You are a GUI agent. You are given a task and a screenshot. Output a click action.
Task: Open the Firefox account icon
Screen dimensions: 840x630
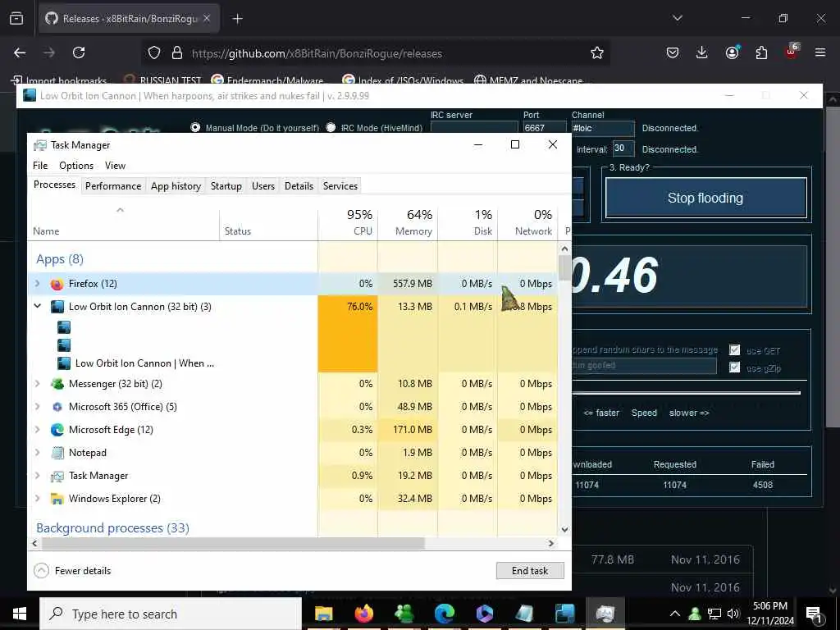click(732, 52)
